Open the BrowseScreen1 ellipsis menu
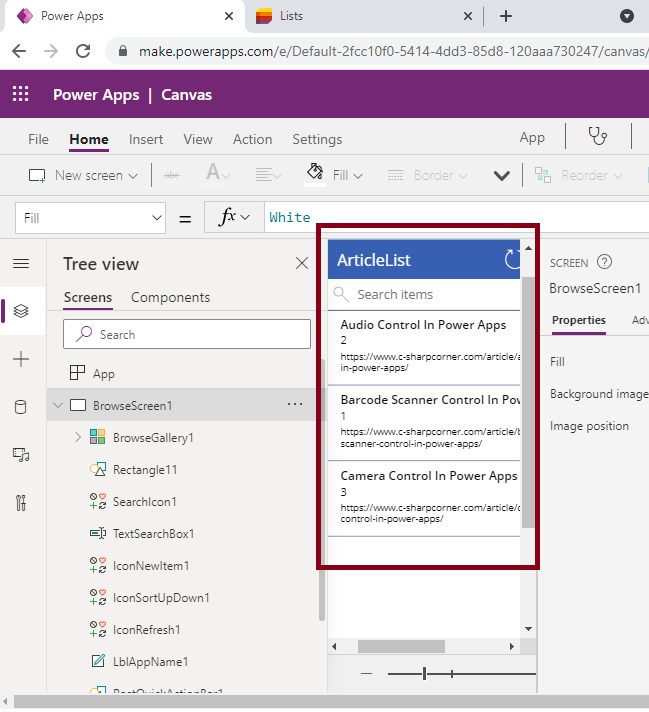The width and height of the screenshot is (649, 712). pyautogui.click(x=295, y=404)
